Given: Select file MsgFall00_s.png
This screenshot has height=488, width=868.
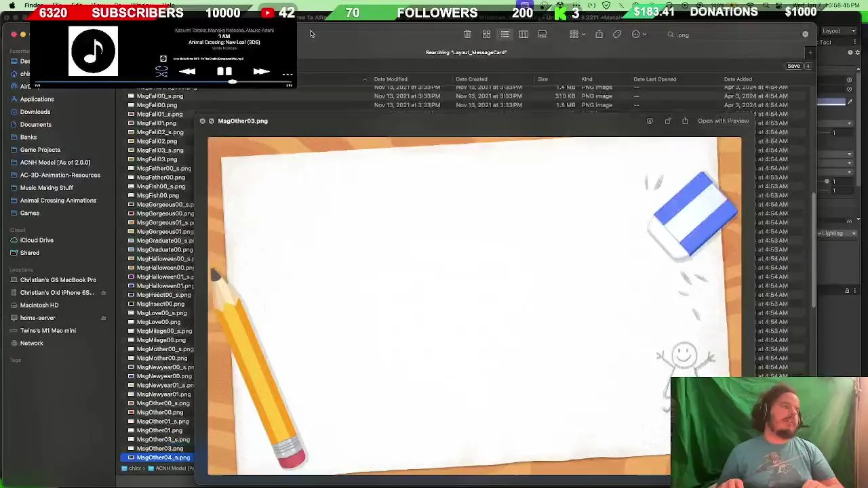Looking at the screenshot, I should tap(159, 96).
